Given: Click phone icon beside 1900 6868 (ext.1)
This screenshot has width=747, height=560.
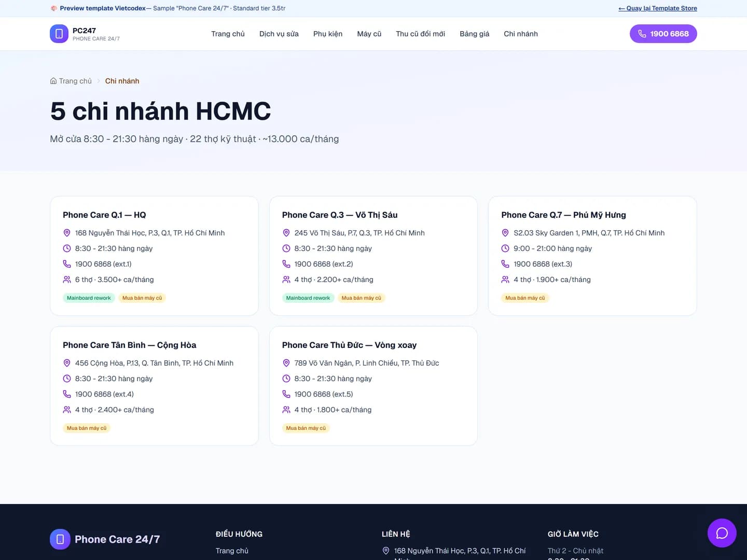Looking at the screenshot, I should (67, 264).
